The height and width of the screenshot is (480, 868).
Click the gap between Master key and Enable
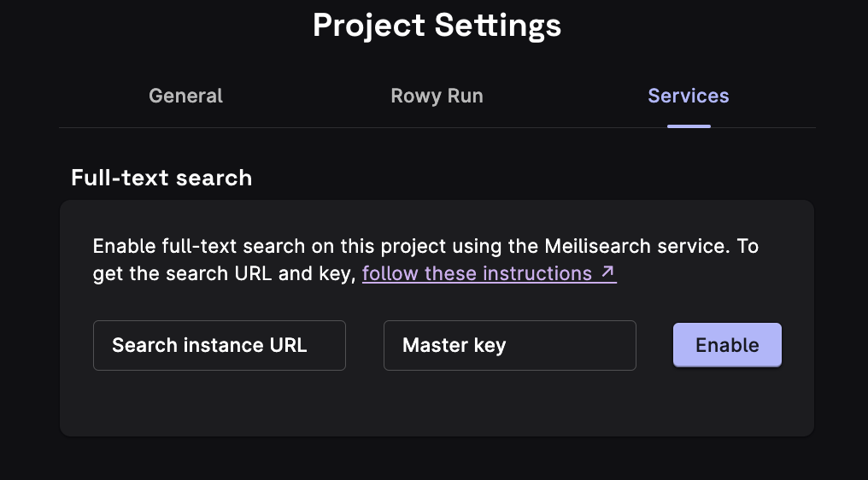coord(654,345)
